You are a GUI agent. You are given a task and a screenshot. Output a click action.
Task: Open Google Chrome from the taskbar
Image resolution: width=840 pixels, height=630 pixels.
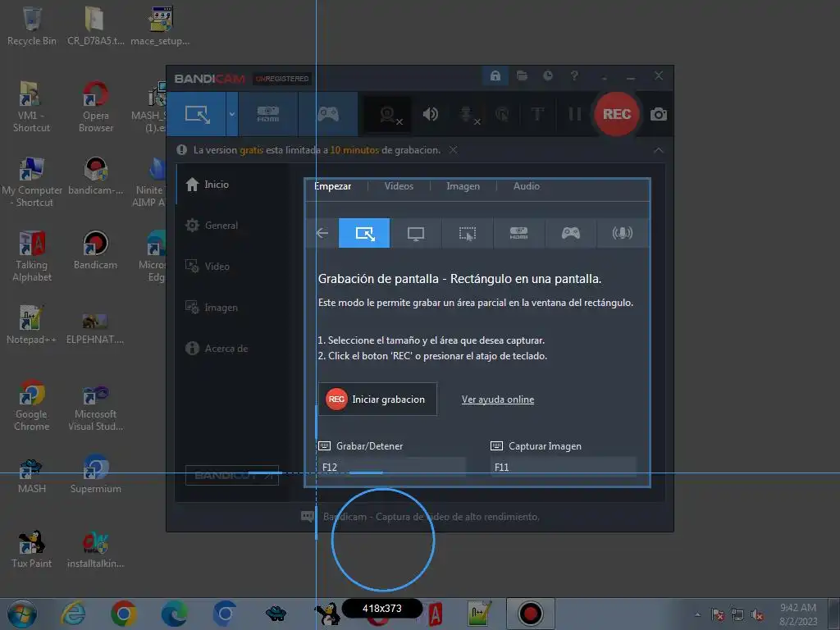[124, 614]
